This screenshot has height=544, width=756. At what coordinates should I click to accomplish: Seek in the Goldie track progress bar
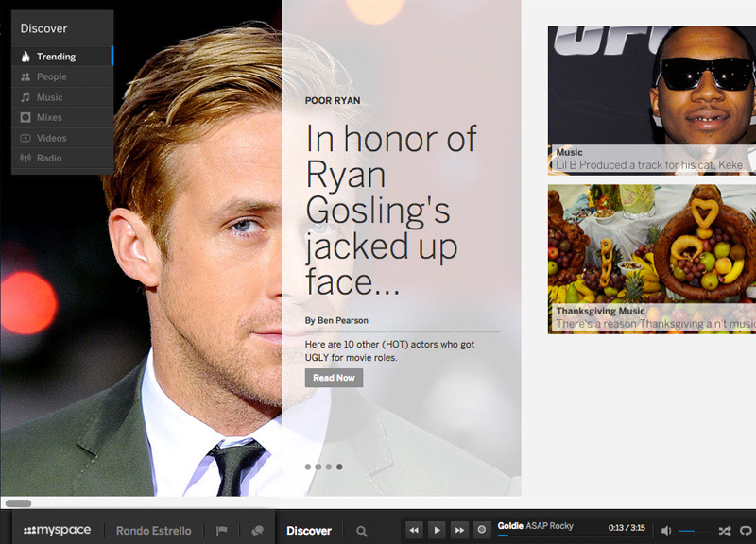click(x=572, y=535)
